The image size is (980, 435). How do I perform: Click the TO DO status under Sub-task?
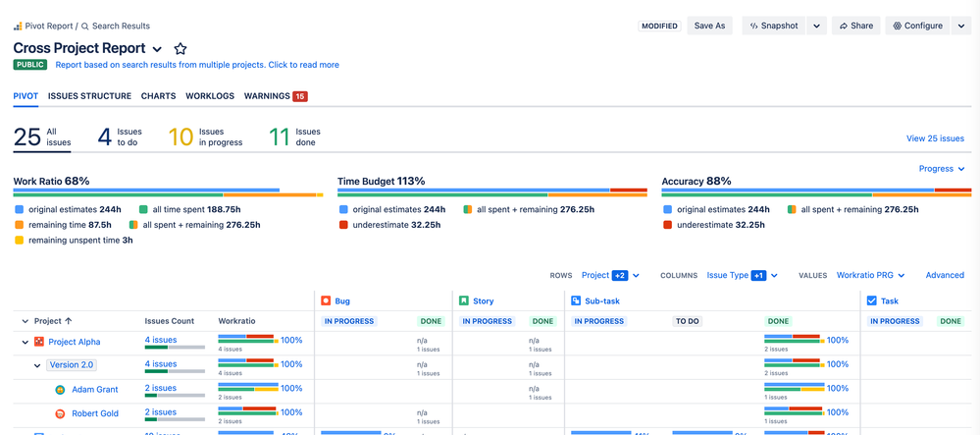coord(688,321)
